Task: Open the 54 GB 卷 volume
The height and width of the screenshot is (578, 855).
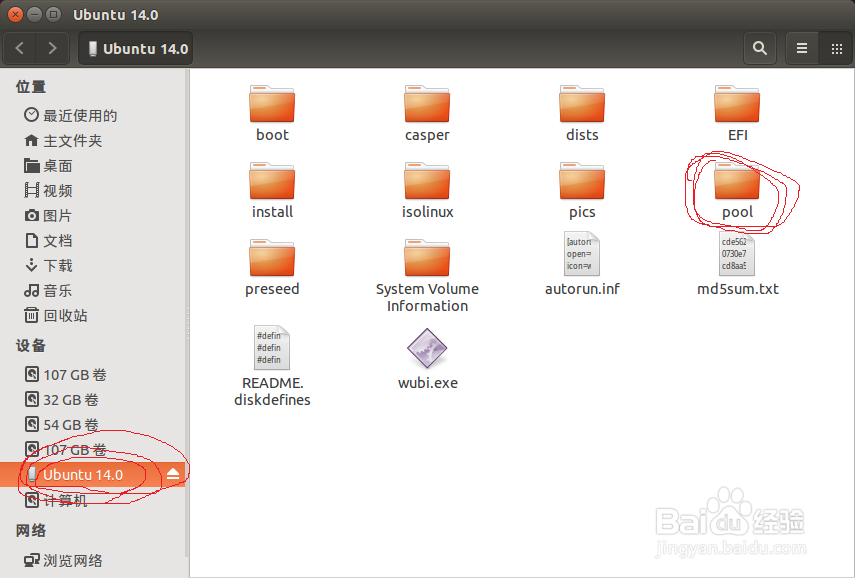Action: click(x=62, y=425)
